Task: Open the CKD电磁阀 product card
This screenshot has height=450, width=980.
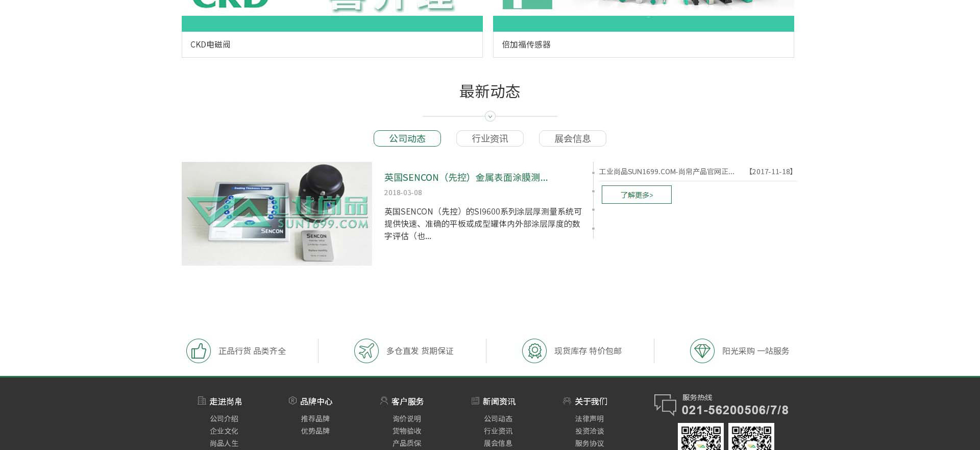Action: [x=332, y=44]
